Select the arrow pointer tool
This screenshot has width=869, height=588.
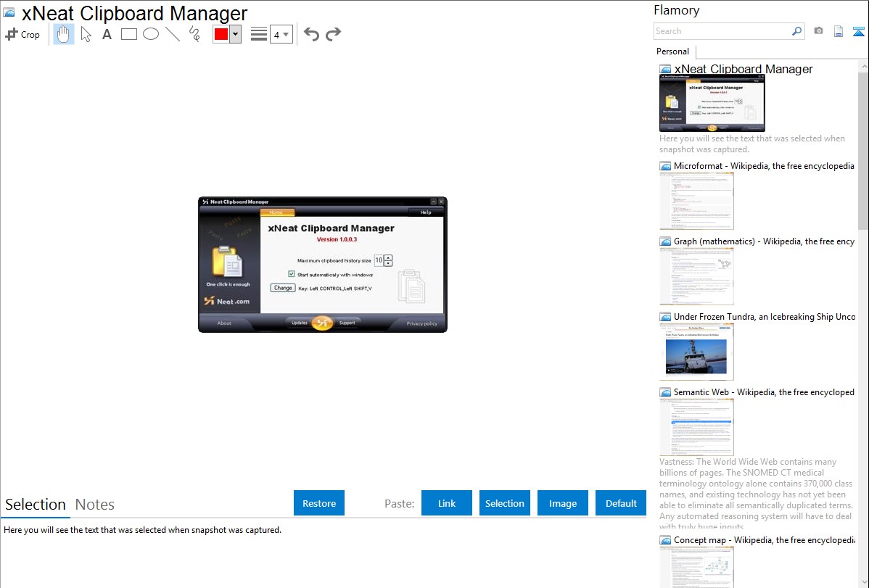point(86,34)
